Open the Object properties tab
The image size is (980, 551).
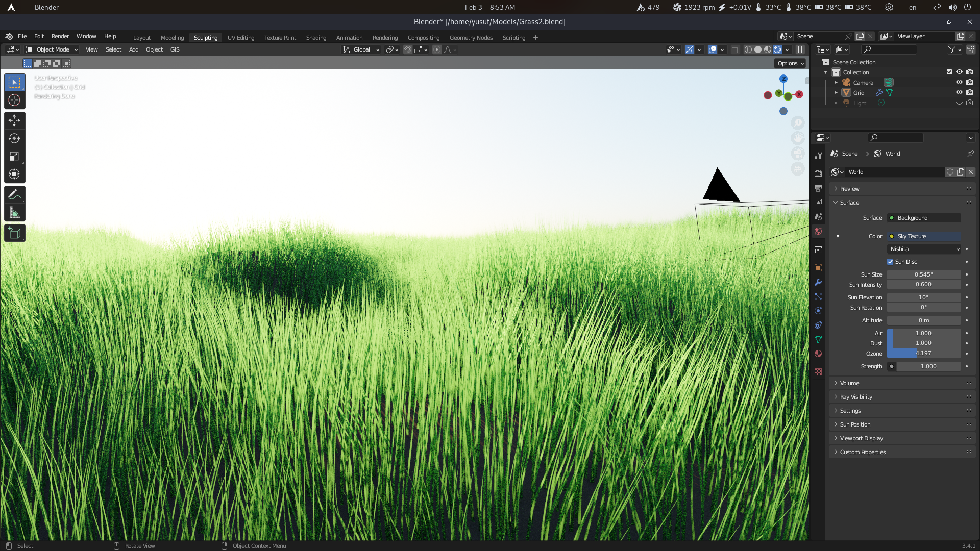tap(818, 268)
